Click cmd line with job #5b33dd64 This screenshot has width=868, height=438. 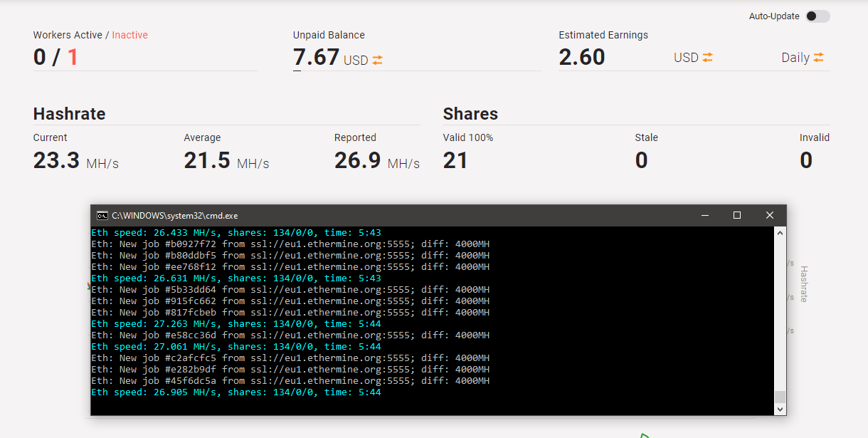290,290
